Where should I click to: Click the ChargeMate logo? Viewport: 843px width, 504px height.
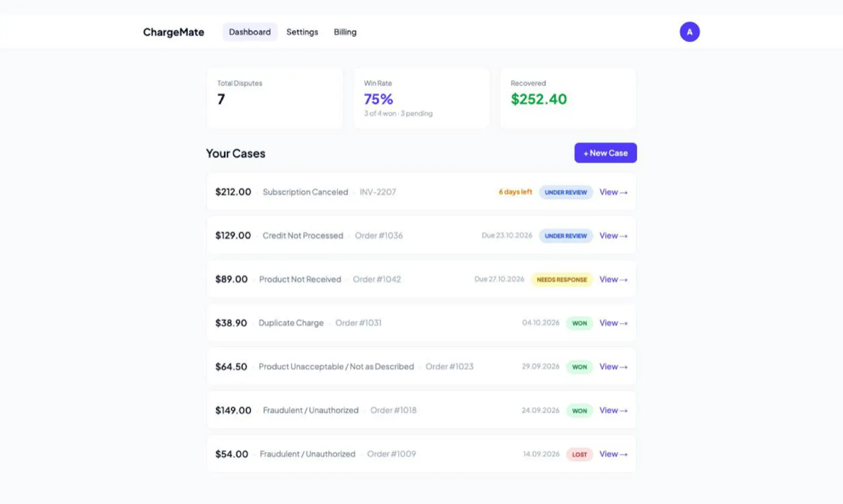pyautogui.click(x=173, y=32)
